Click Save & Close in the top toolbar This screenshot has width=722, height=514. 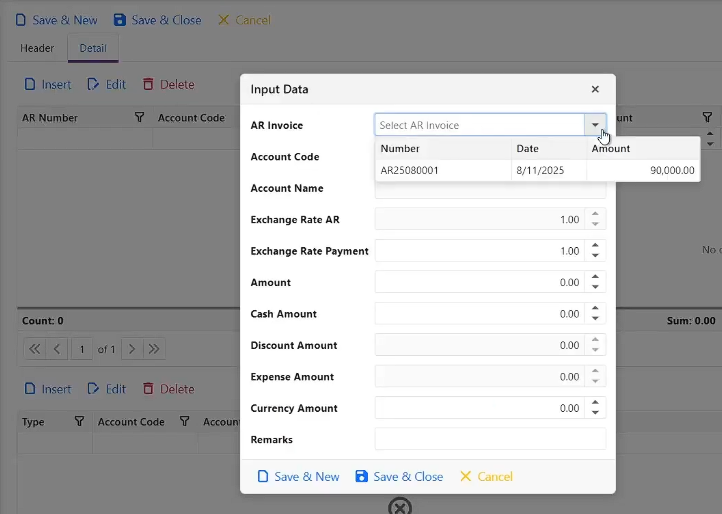(157, 20)
